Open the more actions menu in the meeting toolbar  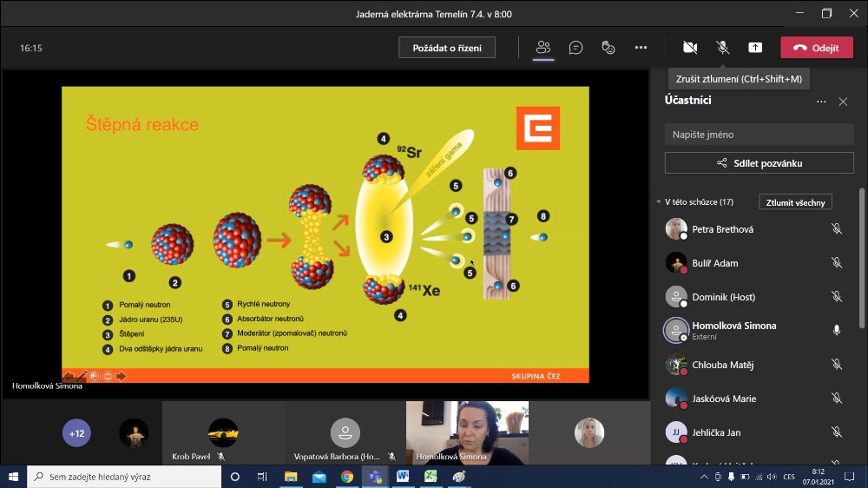point(641,48)
